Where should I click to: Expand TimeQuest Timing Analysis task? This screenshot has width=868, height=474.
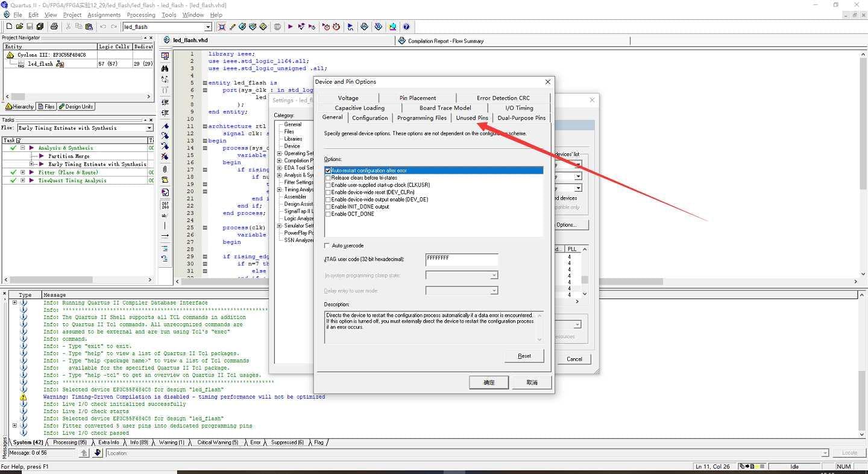tap(23, 180)
